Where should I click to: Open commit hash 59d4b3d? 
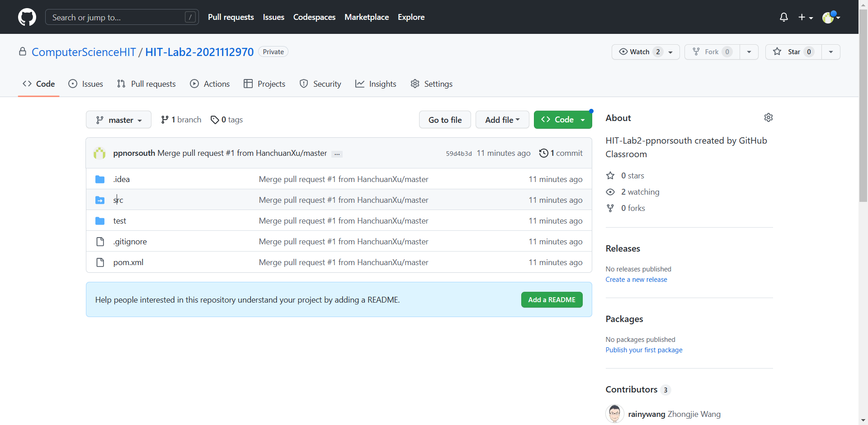[x=458, y=154]
